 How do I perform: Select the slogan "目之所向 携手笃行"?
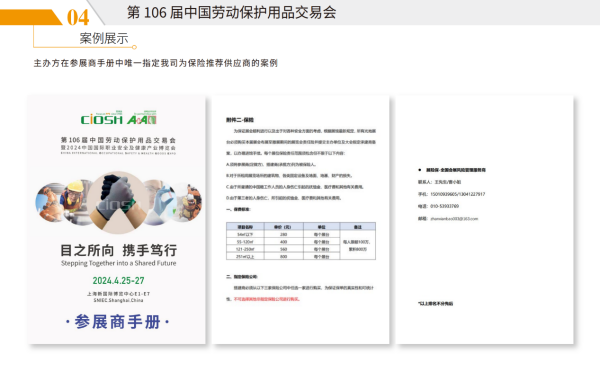[119, 250]
